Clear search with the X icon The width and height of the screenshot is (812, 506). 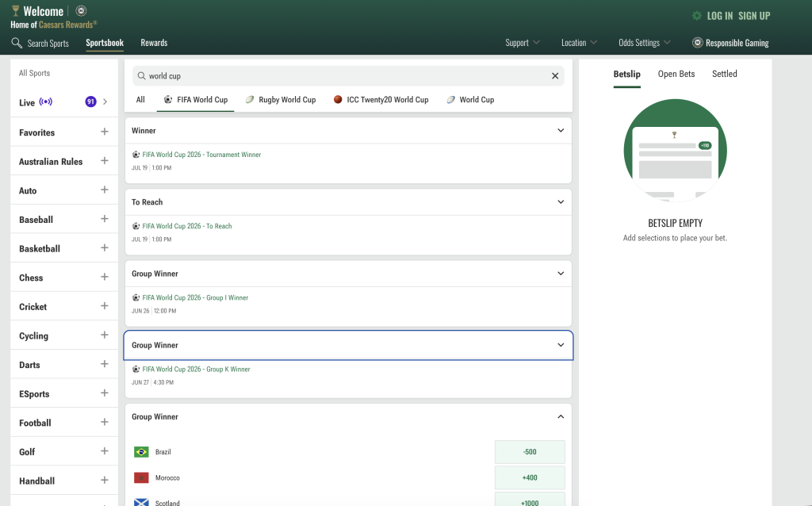click(554, 75)
